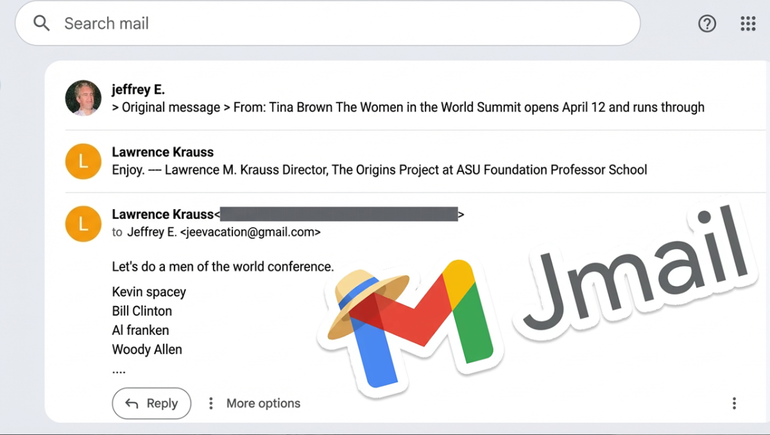Click the Lawrence Krauss sender name in the open email
The height and width of the screenshot is (435, 770).
click(x=161, y=214)
